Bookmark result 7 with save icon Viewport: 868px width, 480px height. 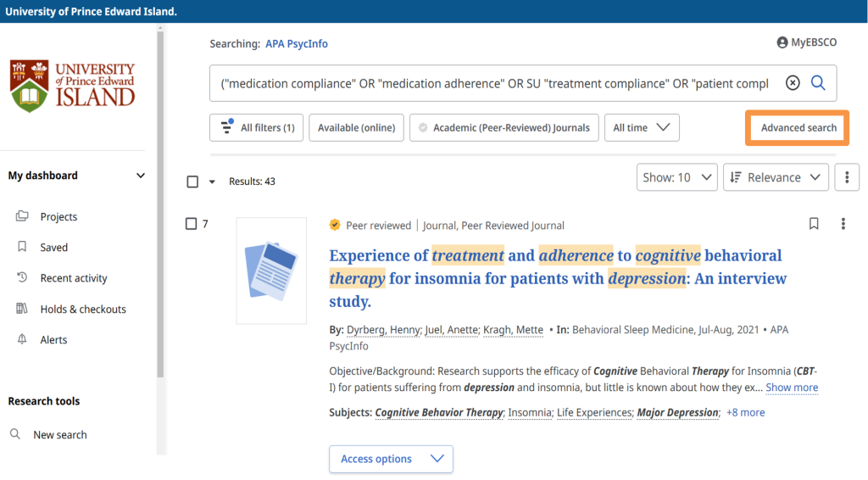tap(814, 224)
